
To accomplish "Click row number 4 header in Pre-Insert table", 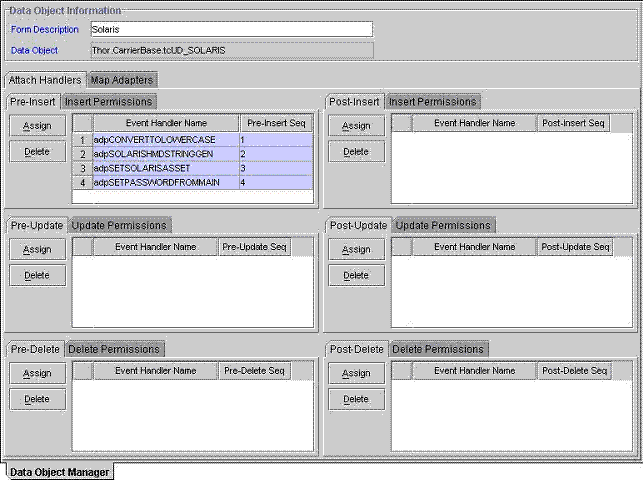I will click(82, 182).
